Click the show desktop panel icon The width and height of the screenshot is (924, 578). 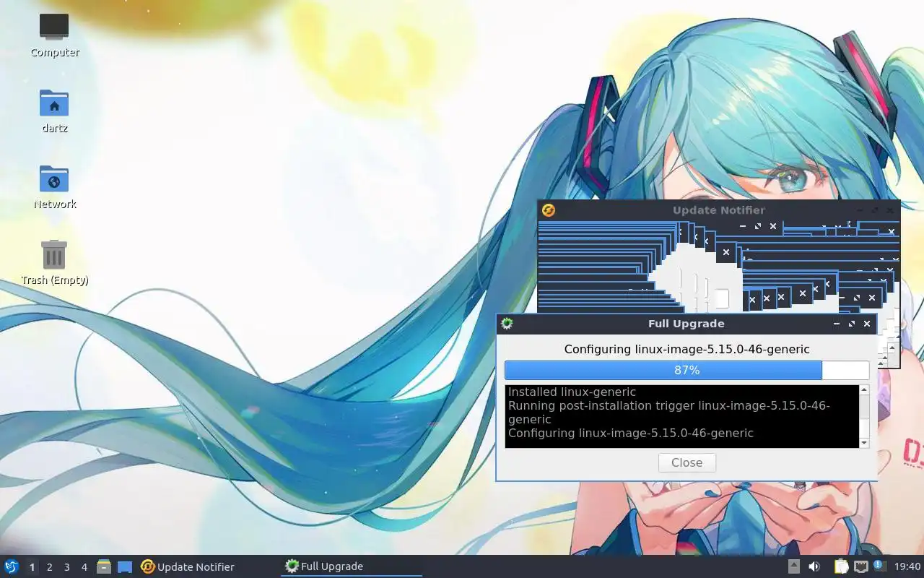tap(125, 567)
